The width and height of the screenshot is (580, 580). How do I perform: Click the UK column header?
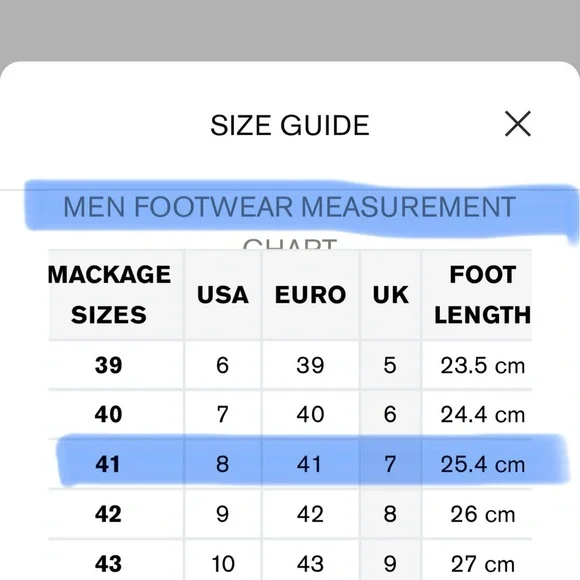click(391, 295)
